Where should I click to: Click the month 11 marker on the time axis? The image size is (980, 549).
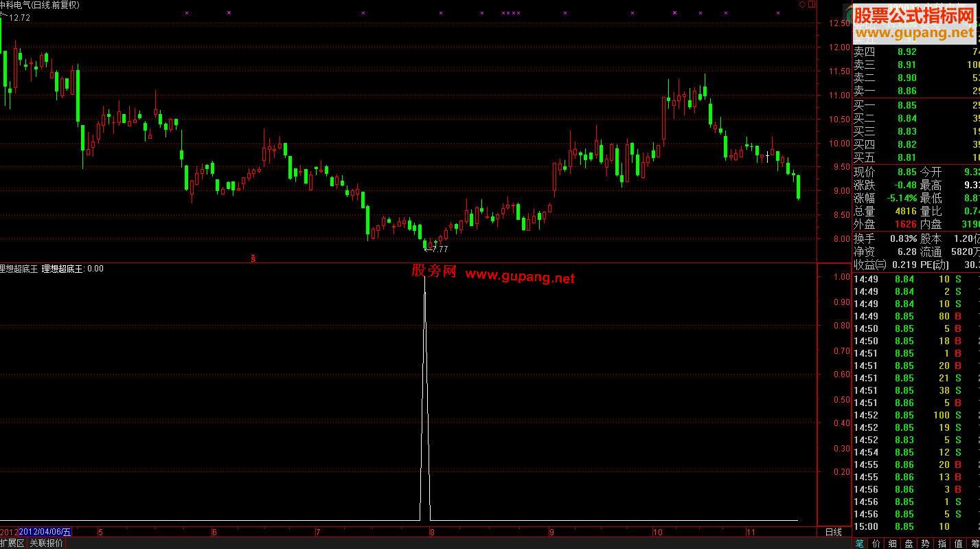point(750,532)
